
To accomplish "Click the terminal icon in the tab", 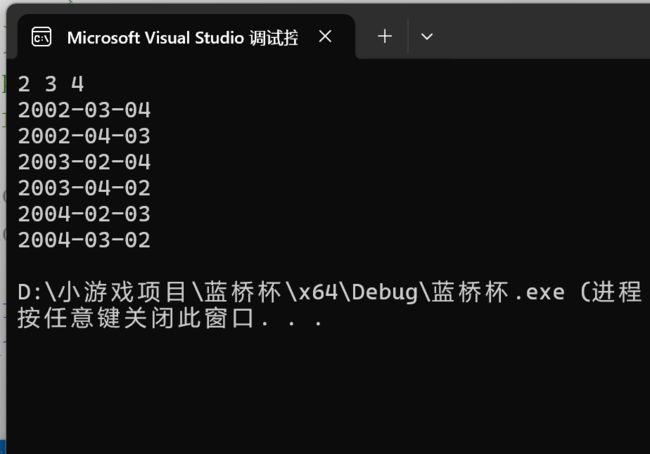I will (x=41, y=37).
